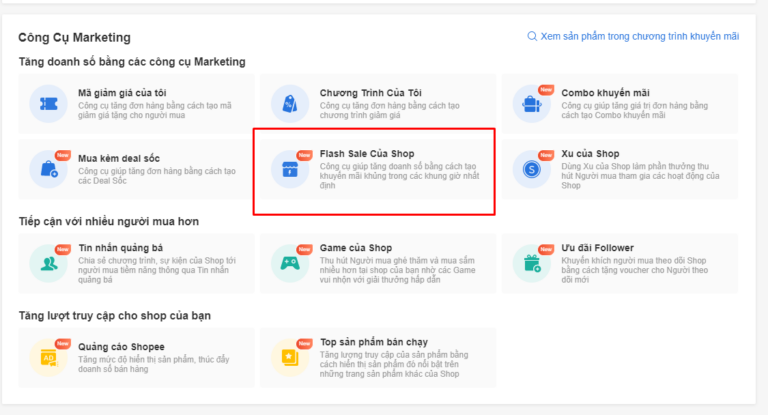Image resolution: width=768 pixels, height=415 pixels.
Task: Click the Mã giảm giá của tôi voucher icon
Action: (48, 104)
